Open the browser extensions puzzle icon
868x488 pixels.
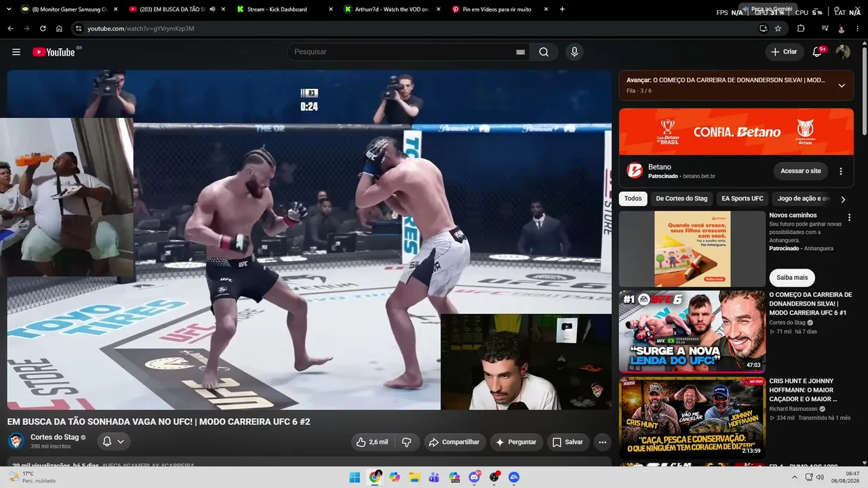point(801,28)
